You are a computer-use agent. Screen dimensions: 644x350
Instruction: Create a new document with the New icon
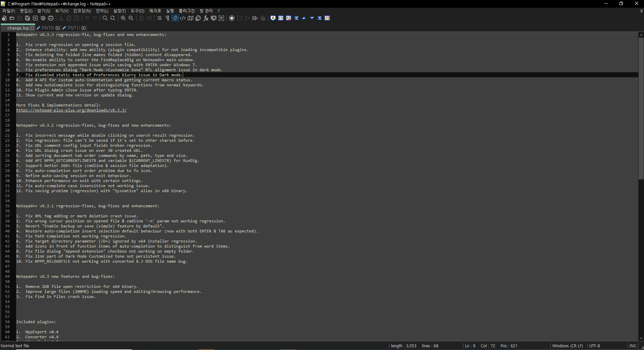point(4,18)
